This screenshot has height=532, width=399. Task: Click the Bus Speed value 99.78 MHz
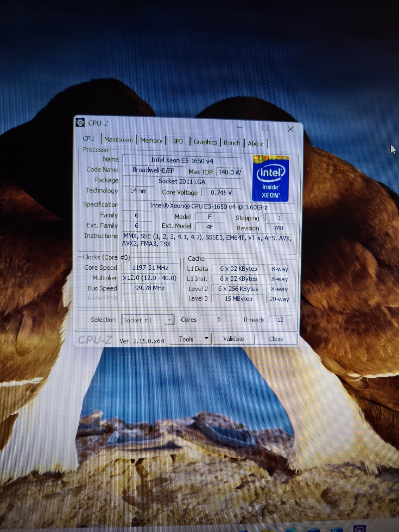[150, 288]
